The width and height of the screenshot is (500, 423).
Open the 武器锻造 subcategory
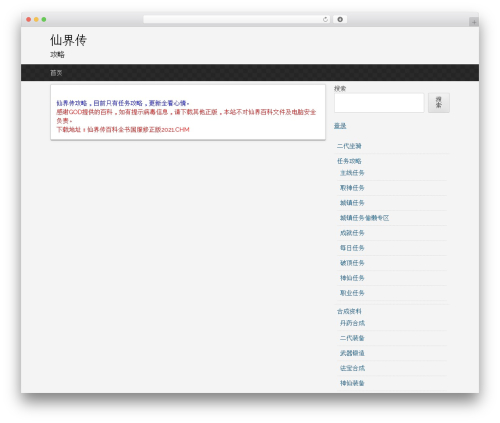tap(352, 353)
